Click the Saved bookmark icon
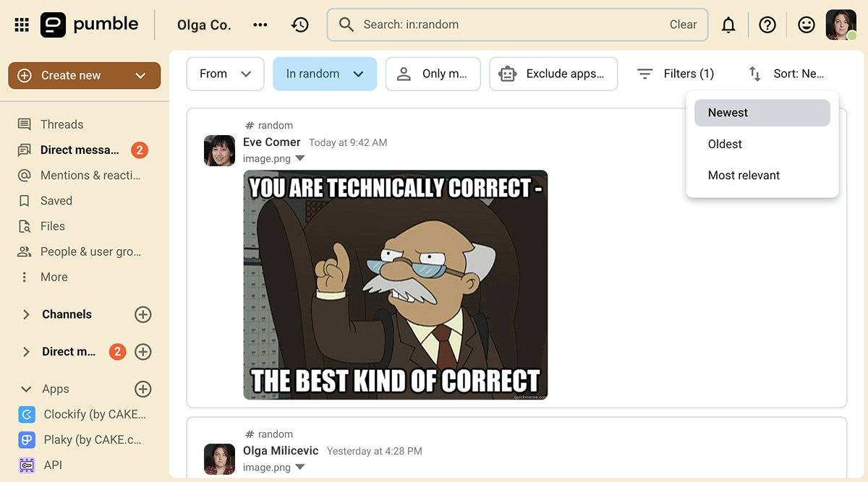This screenshot has width=868, height=482. 25,201
